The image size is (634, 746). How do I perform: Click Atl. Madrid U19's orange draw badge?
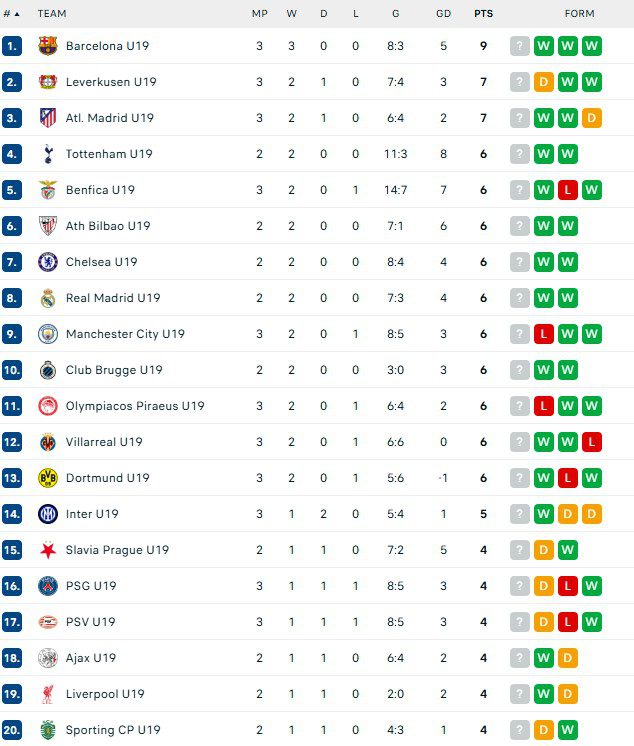(x=592, y=118)
